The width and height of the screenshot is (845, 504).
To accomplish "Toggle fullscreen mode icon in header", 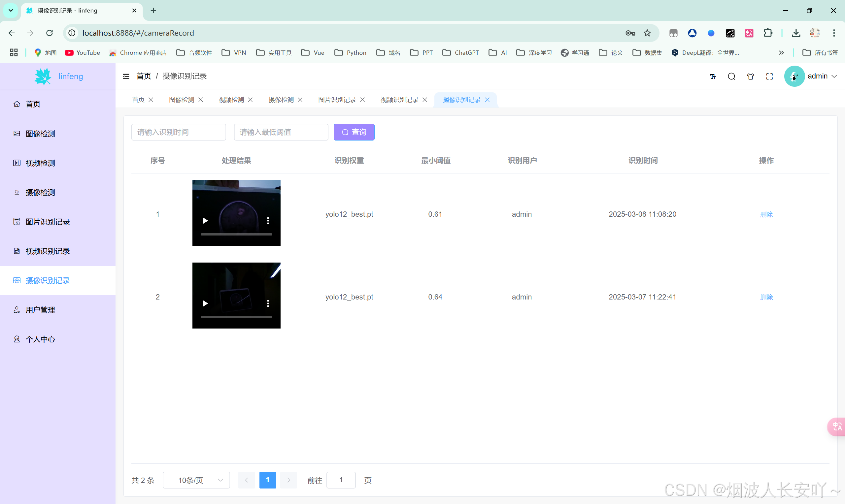I will pyautogui.click(x=769, y=77).
